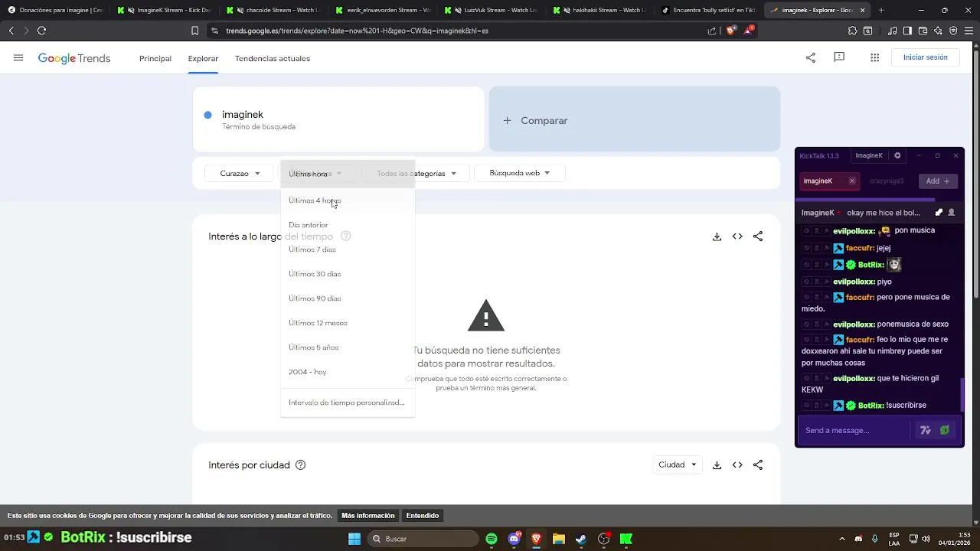Pick Últimos 12 meses range
Viewport: 980px width, 551px height.
tap(348, 323)
